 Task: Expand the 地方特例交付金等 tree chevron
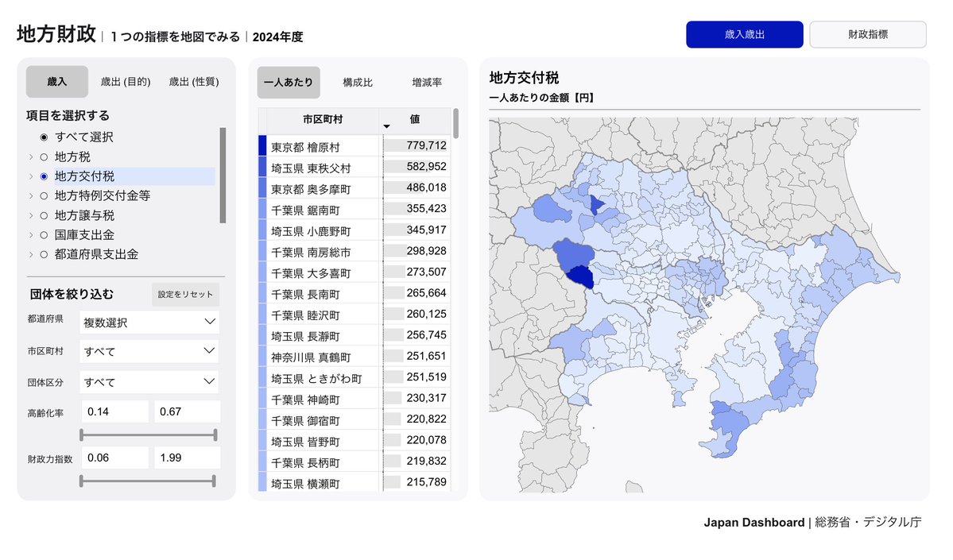[31, 195]
